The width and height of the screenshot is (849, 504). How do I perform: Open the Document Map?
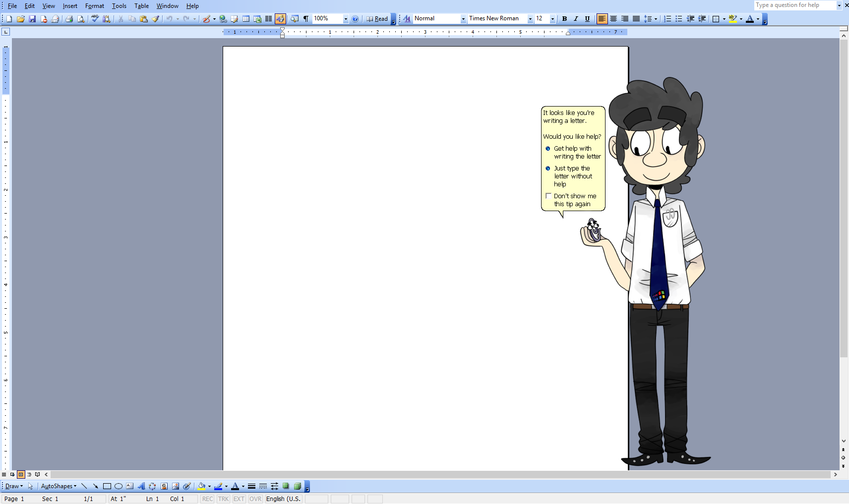(x=294, y=19)
